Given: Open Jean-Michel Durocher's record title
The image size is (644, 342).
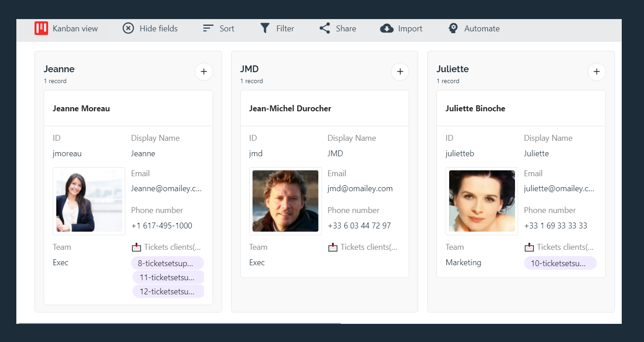Looking at the screenshot, I should (290, 109).
